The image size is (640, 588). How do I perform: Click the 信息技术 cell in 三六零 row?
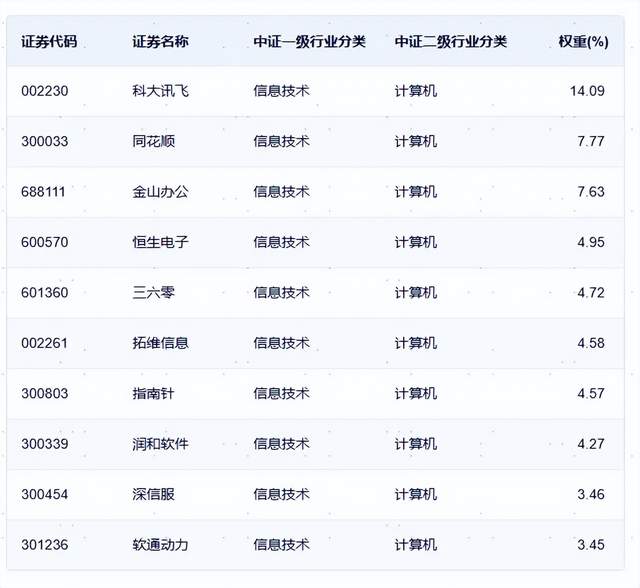(x=281, y=293)
